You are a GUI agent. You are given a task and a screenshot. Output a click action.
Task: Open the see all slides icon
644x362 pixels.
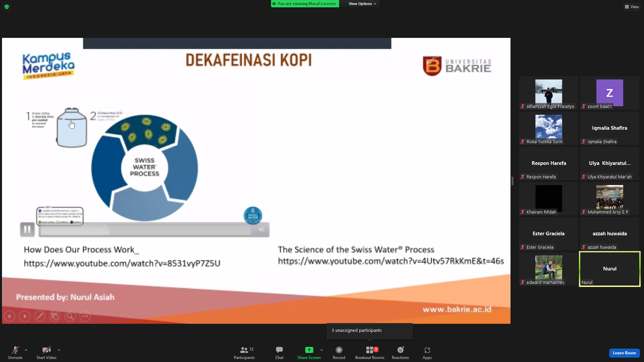(x=55, y=316)
